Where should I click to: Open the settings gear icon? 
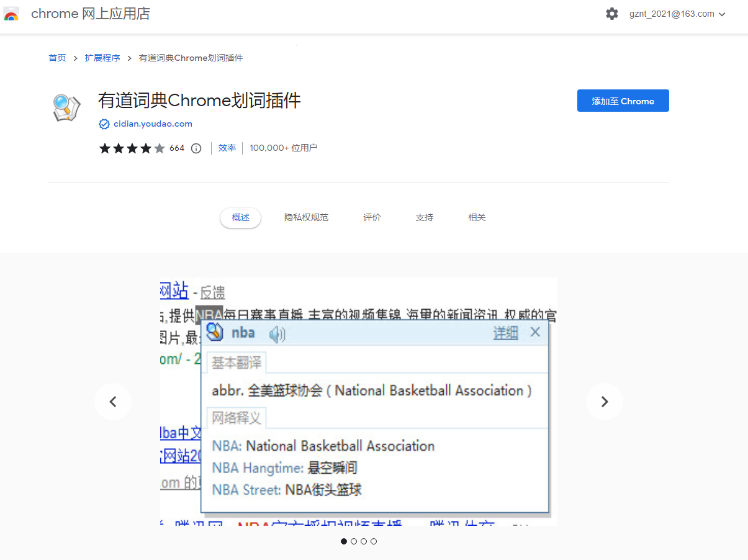click(x=612, y=14)
